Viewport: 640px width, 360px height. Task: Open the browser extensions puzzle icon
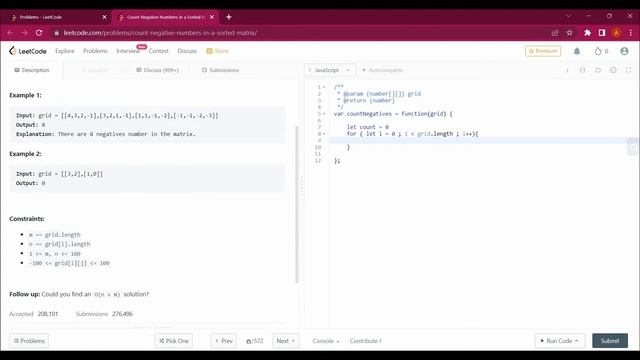coord(587,33)
